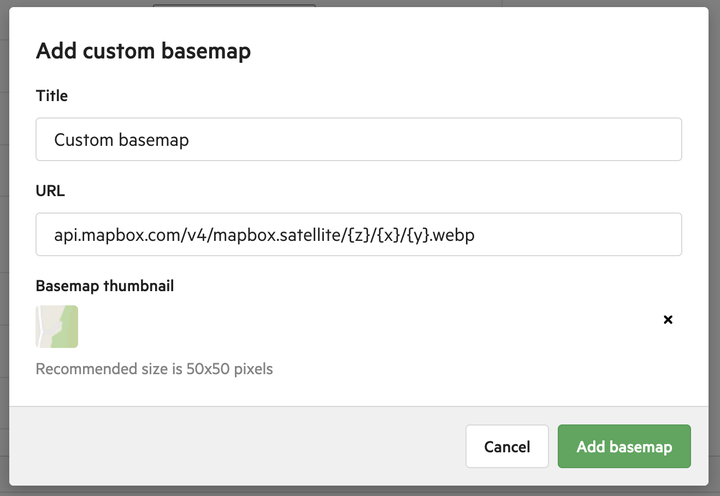Screen dimensions: 720x496
Task: Place cursor on {x} placeholder in URL
Action: (389, 235)
